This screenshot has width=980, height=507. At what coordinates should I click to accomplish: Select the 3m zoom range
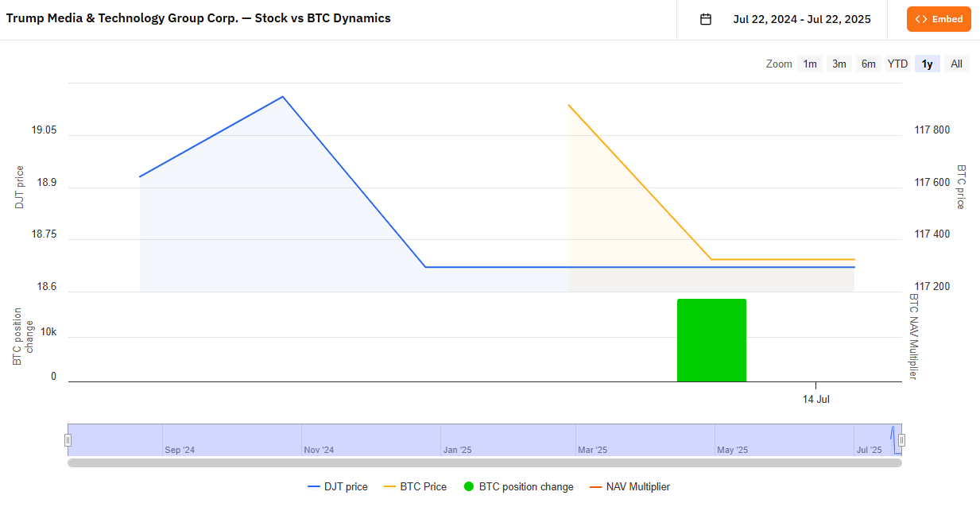pyautogui.click(x=839, y=64)
